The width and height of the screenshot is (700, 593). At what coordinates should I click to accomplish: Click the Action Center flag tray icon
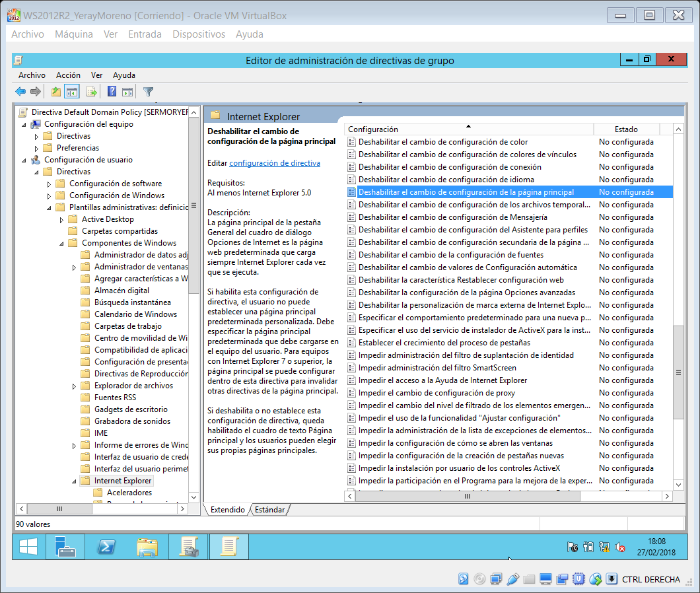573,547
